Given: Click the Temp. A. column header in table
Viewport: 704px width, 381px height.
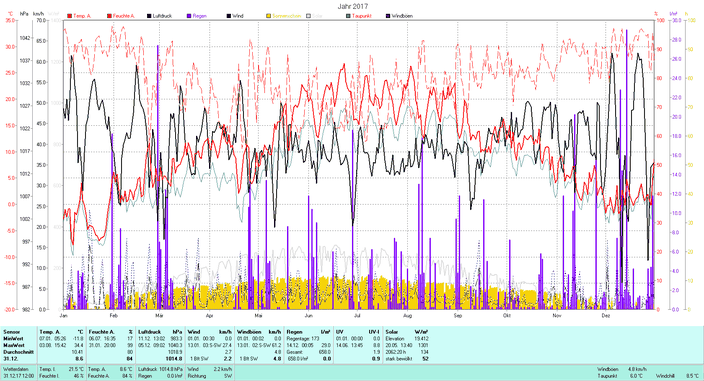Looking at the screenshot, I should (x=49, y=332).
